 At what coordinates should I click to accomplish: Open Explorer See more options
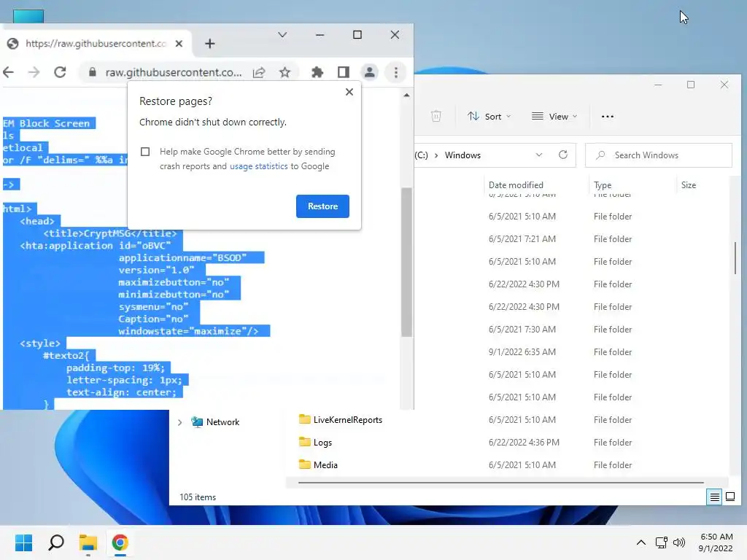pyautogui.click(x=608, y=116)
